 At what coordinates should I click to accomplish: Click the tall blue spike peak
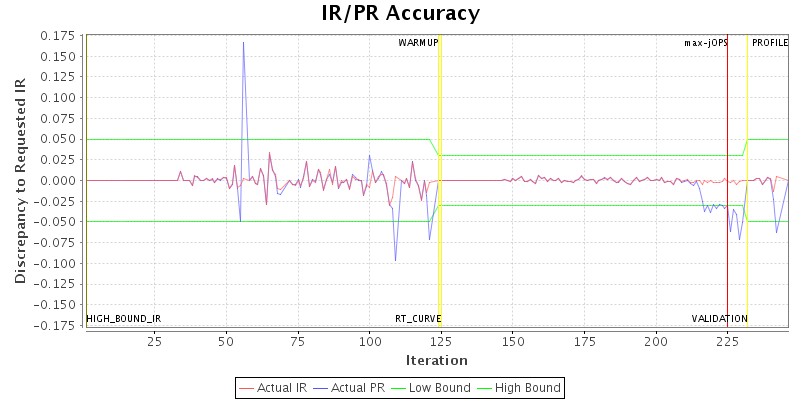243,43
